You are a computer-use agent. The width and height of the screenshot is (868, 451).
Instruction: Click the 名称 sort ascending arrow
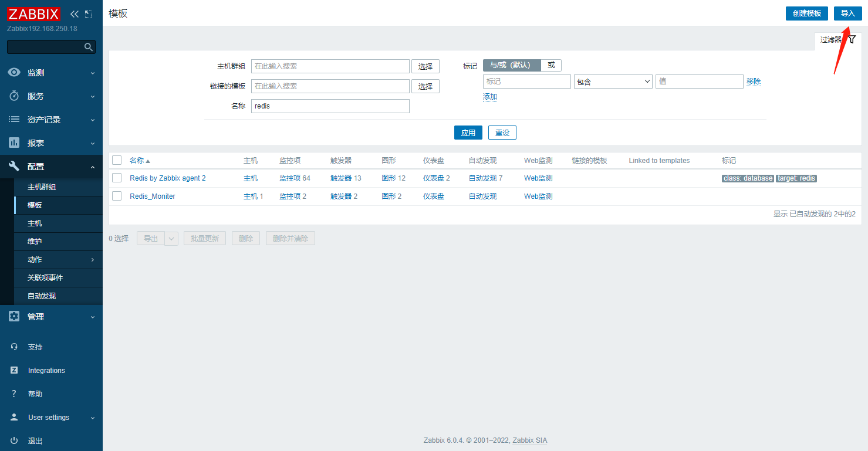(148, 161)
